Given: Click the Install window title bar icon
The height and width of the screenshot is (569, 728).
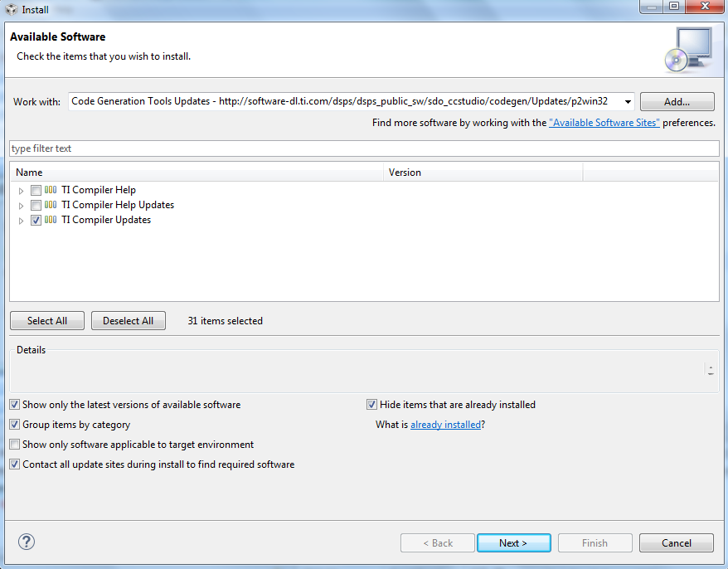Looking at the screenshot, I should (x=11, y=9).
